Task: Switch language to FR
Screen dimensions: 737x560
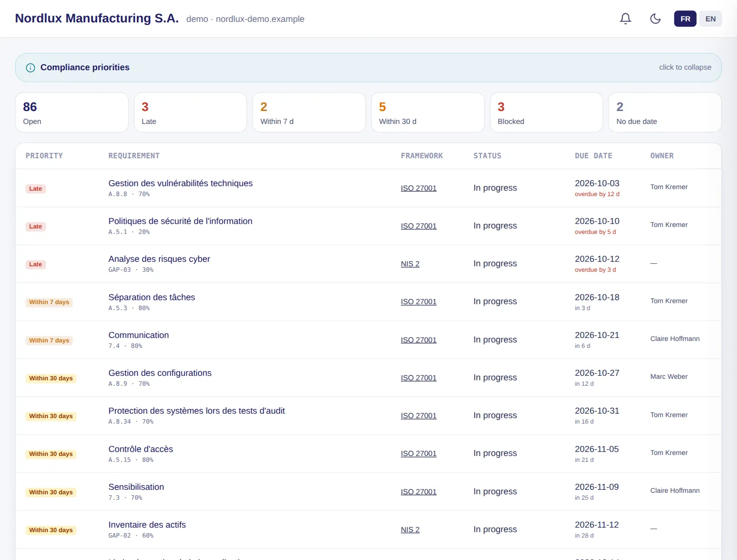Action: [685, 19]
